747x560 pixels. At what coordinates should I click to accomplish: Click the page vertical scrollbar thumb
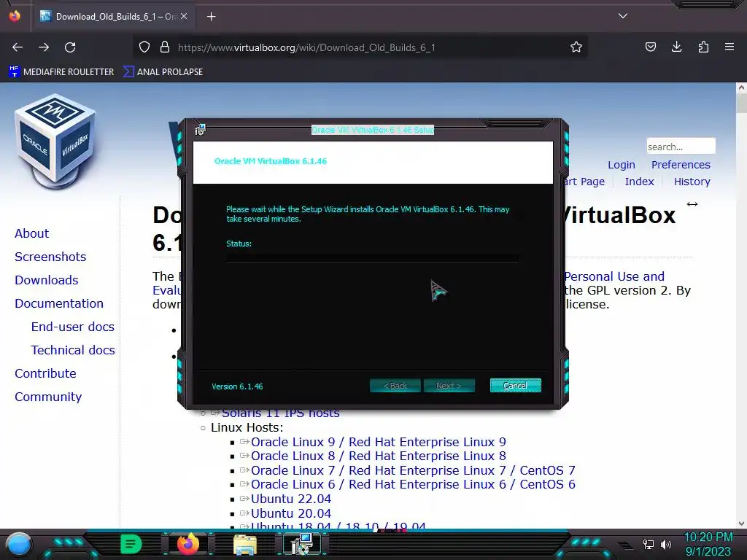point(741,104)
